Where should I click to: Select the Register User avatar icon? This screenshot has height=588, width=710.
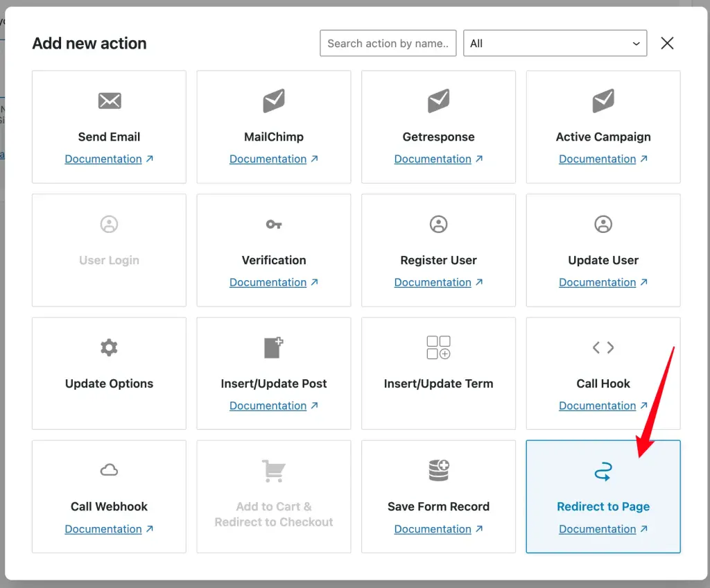click(x=438, y=224)
